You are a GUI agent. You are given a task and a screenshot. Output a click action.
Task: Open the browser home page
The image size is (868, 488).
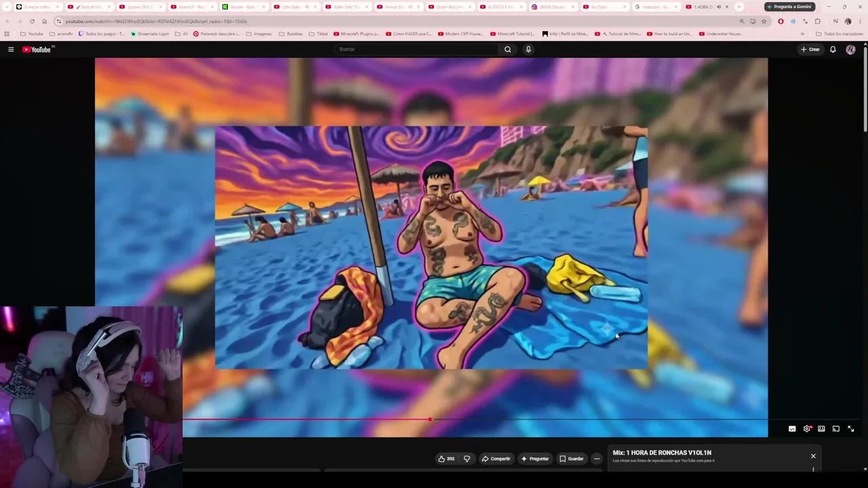click(x=45, y=21)
